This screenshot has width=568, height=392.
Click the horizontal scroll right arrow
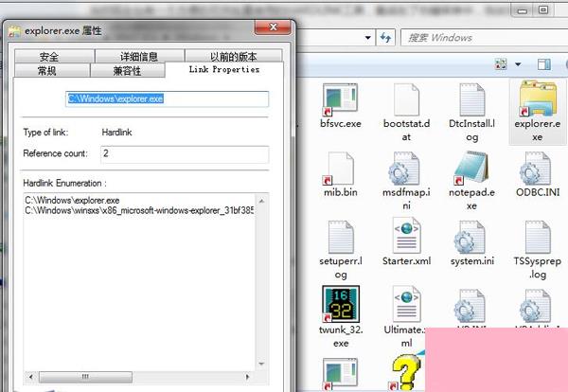point(248,377)
